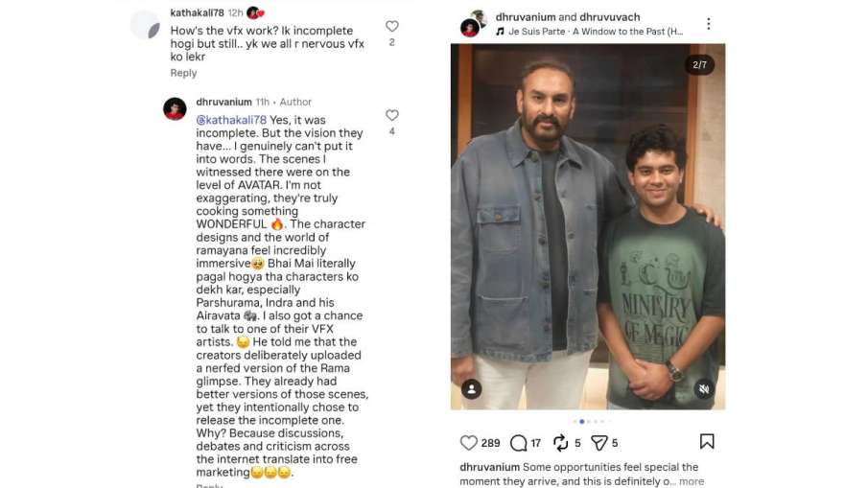
Task: Bookmark the post with the save icon
Action: 706,442
